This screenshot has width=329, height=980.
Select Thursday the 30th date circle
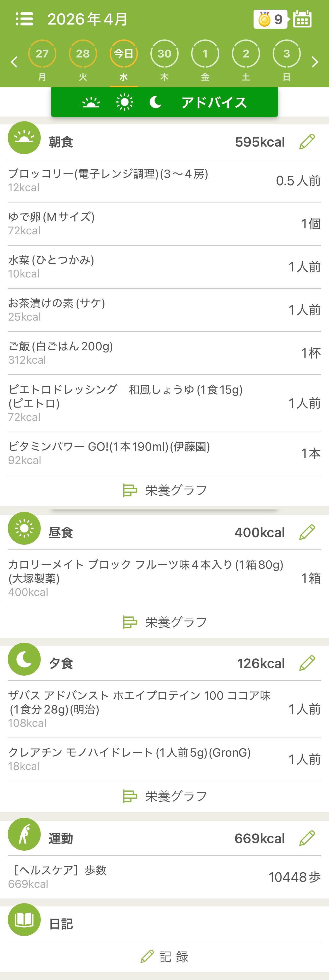point(164,54)
